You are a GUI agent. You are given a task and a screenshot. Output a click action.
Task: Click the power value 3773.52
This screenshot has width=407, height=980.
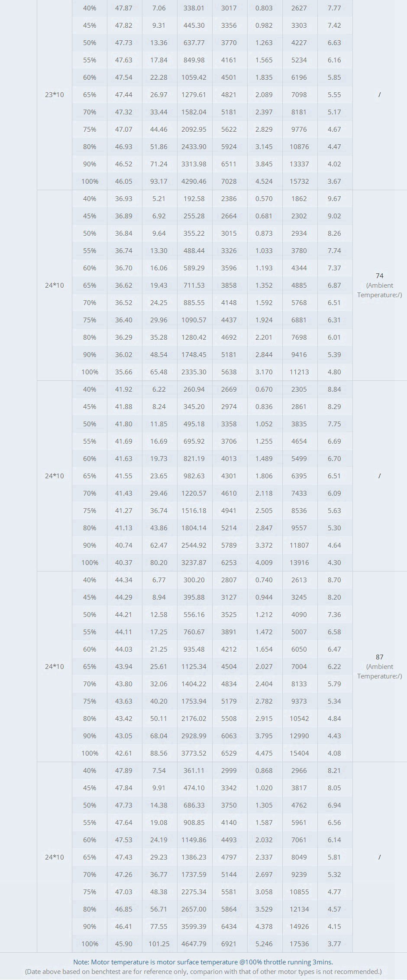194,753
